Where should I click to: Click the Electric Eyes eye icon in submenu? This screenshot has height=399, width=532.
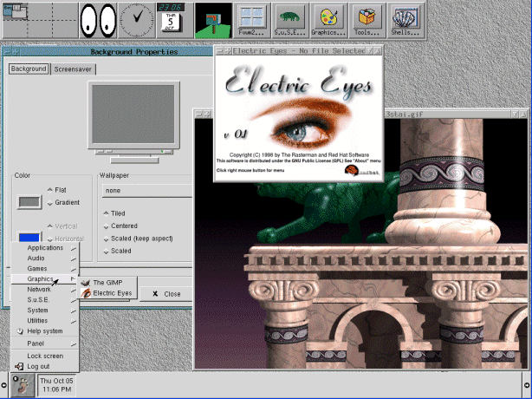pyautogui.click(x=86, y=293)
